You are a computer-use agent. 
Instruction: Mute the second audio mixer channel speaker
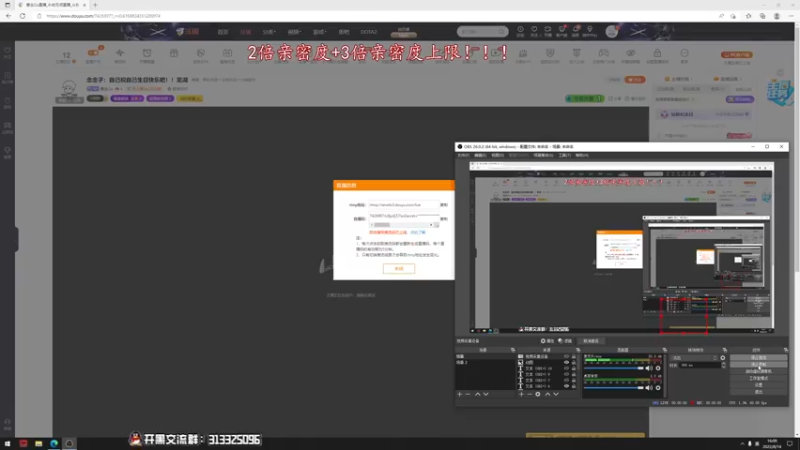(x=648, y=388)
